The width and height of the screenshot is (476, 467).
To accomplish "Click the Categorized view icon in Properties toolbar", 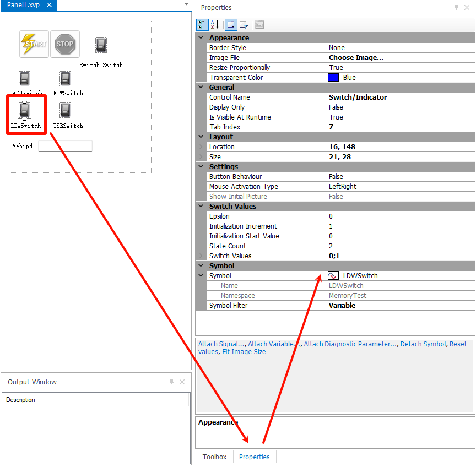I will tap(202, 25).
